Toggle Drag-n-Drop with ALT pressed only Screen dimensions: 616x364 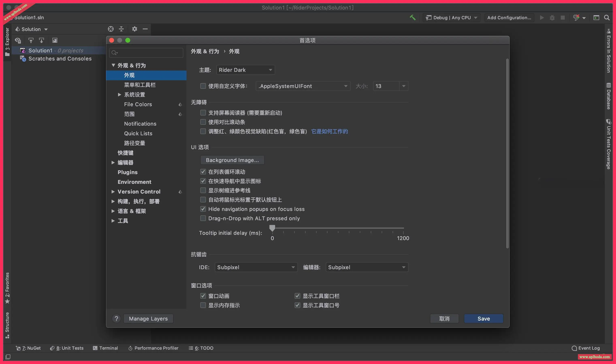tap(203, 218)
